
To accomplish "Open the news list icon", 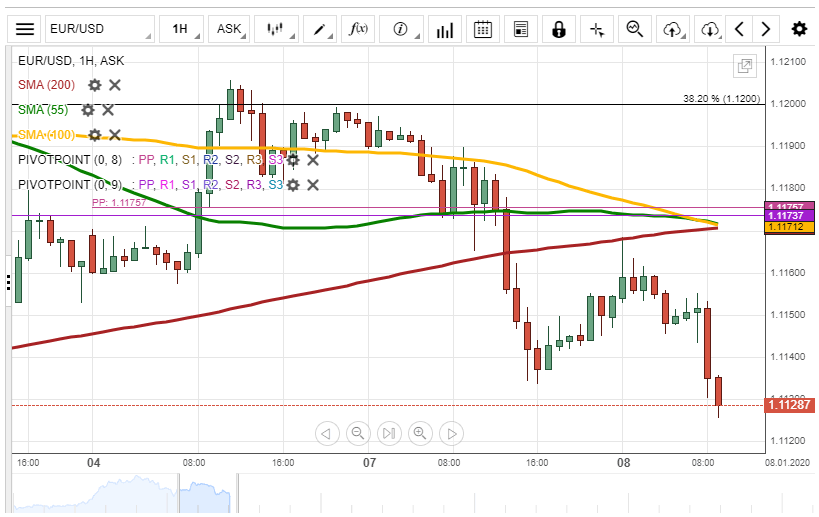I will pos(521,29).
